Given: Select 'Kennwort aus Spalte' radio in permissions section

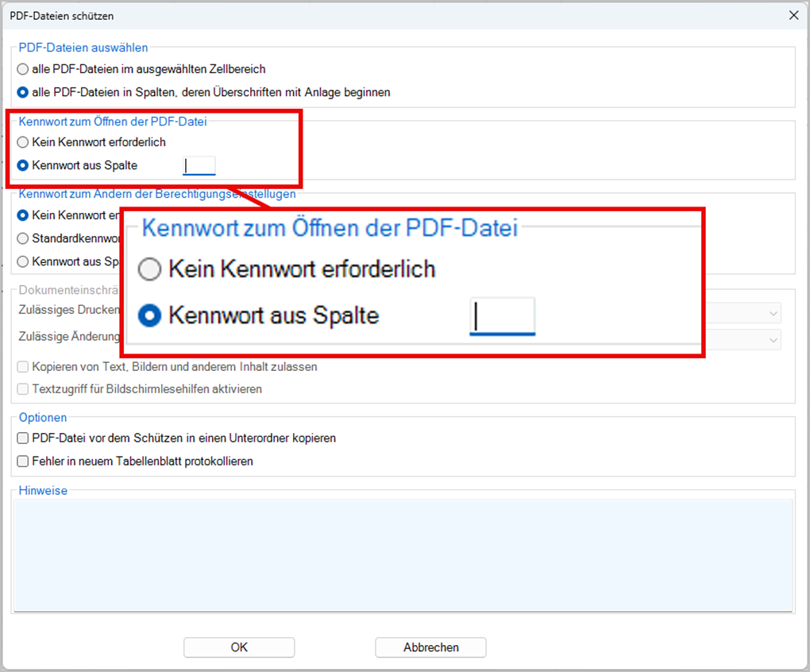Looking at the screenshot, I should point(23,261).
